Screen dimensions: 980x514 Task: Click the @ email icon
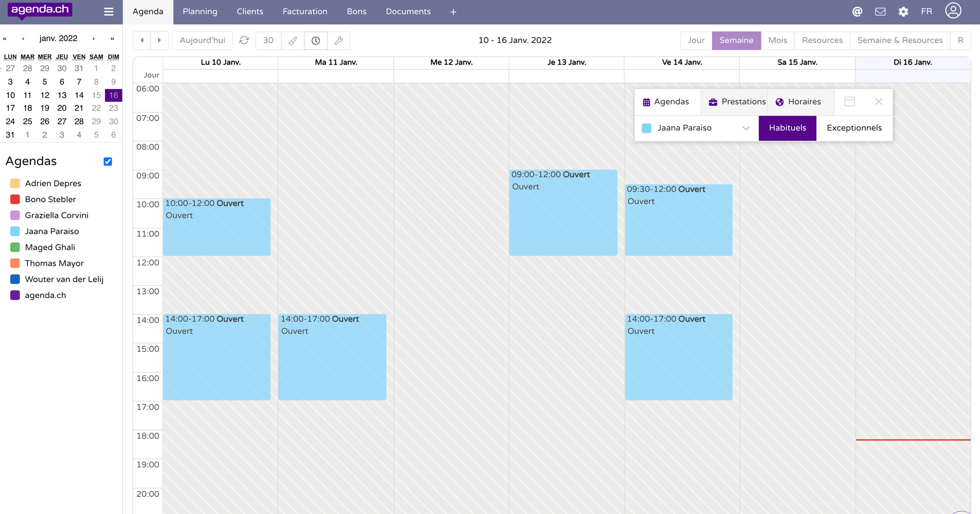(857, 12)
